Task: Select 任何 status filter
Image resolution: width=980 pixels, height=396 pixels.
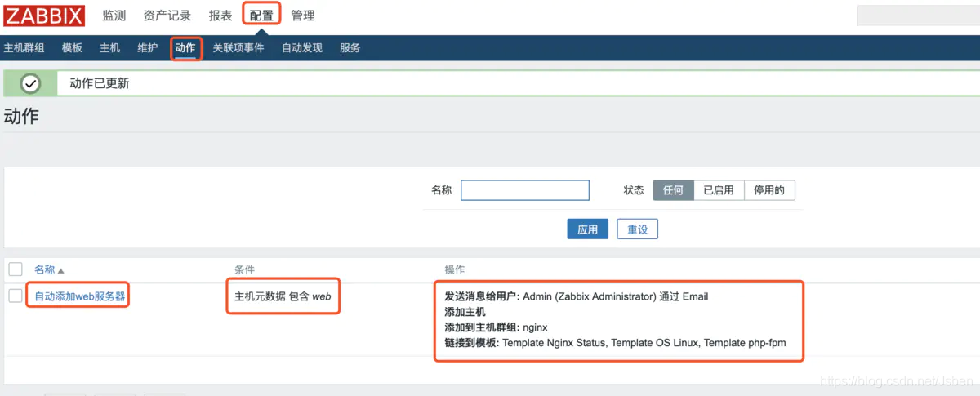Action: click(x=673, y=190)
